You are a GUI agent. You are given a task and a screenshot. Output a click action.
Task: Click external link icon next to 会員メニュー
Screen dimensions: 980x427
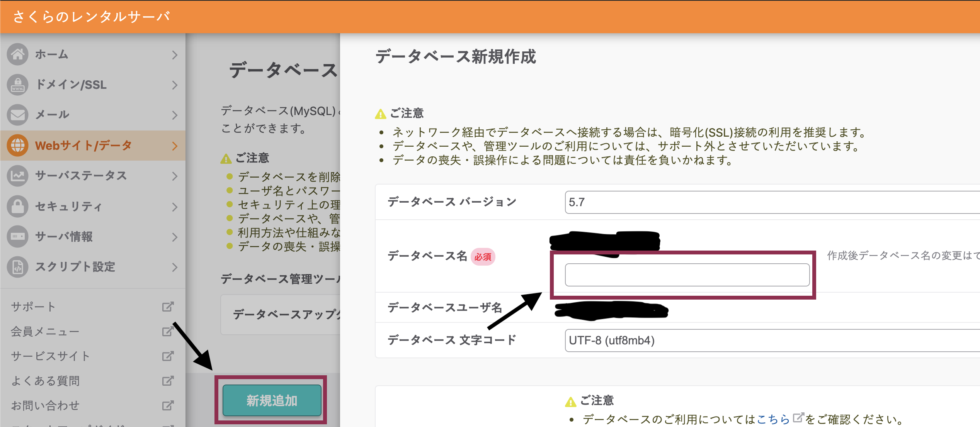(x=168, y=331)
